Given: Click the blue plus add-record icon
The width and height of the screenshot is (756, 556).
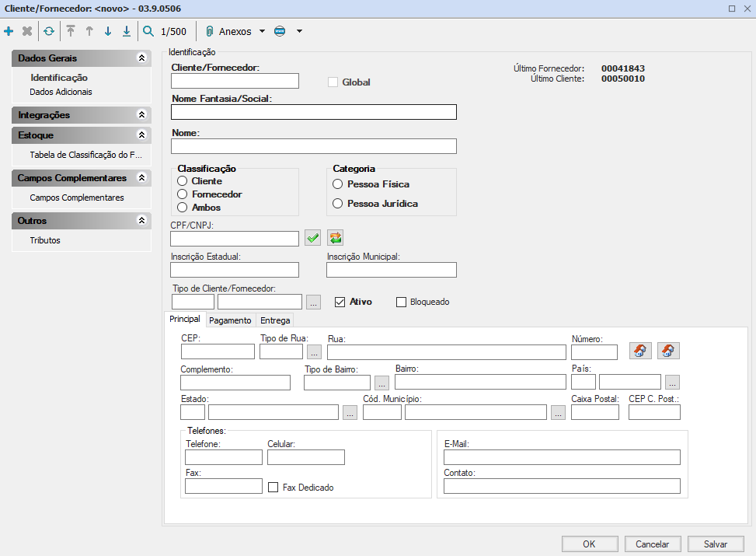Looking at the screenshot, I should pyautogui.click(x=9, y=32).
